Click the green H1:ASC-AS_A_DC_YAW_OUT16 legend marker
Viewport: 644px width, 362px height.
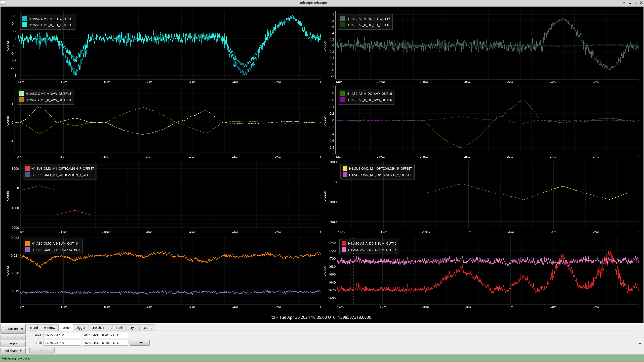342,94
